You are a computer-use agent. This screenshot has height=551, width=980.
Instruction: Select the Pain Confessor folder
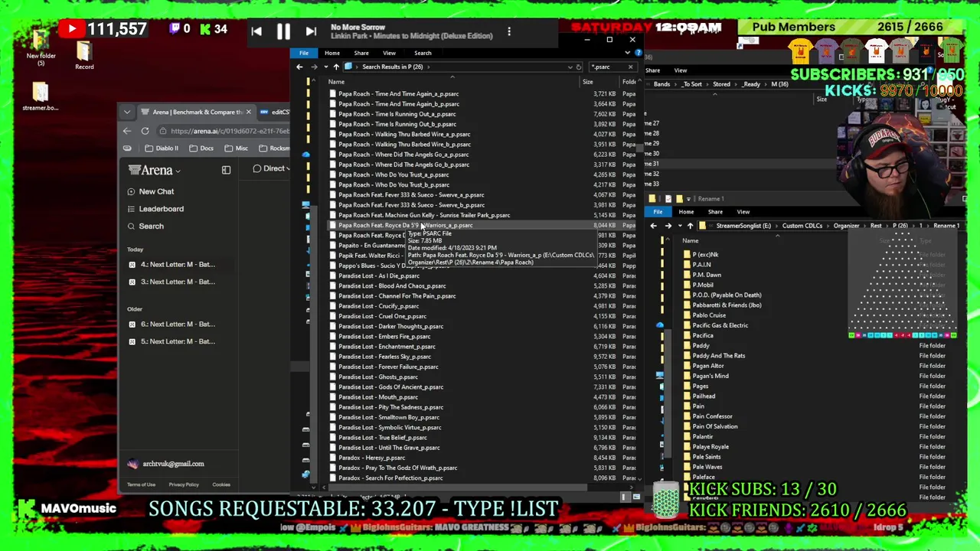(708, 416)
